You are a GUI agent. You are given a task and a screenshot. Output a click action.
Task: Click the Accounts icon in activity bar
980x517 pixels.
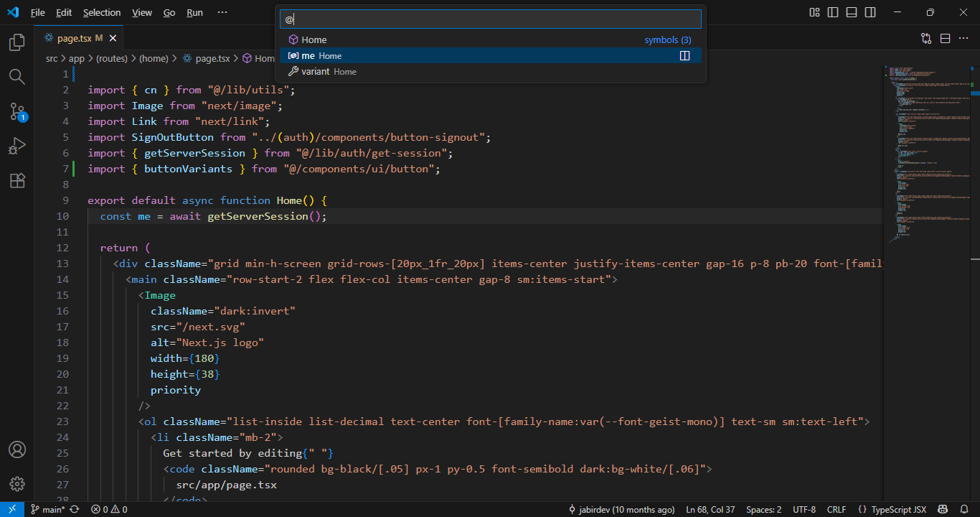(x=17, y=450)
